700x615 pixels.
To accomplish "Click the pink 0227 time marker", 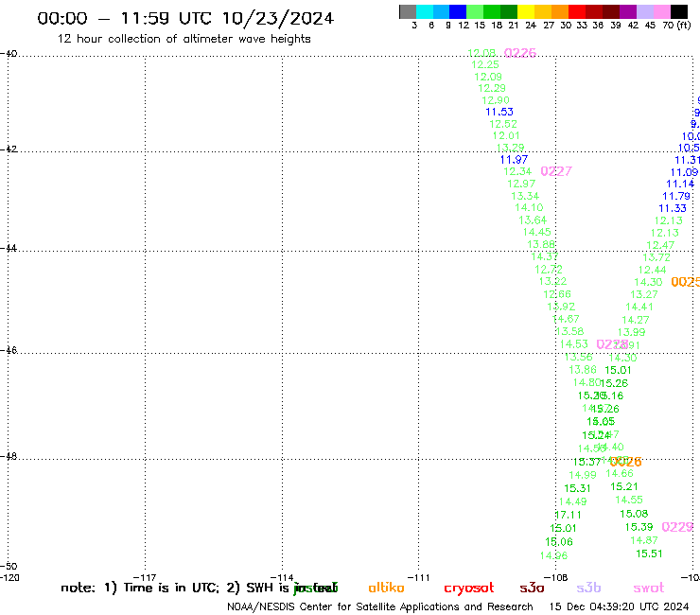I will (x=556, y=171).
